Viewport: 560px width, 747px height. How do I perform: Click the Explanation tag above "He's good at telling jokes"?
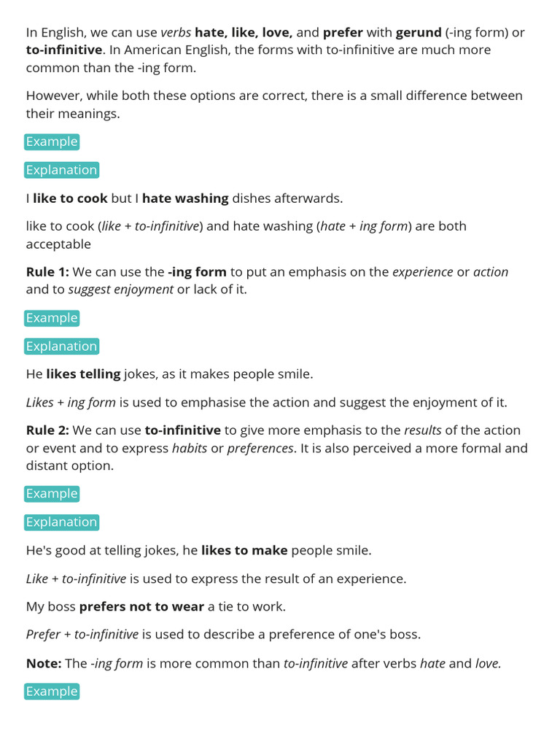tap(61, 522)
